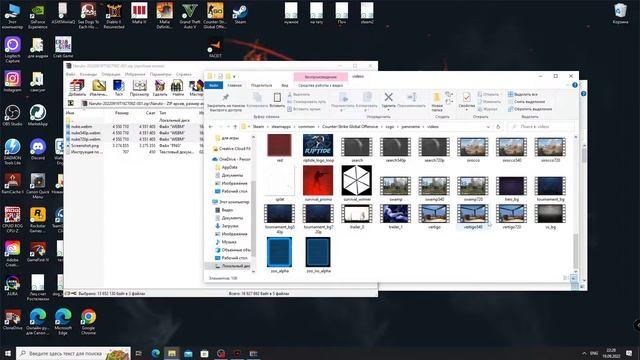The width and height of the screenshot is (640, 360).
Task: Open WinRAR's Справка menu
Action: pyautogui.click(x=184, y=74)
